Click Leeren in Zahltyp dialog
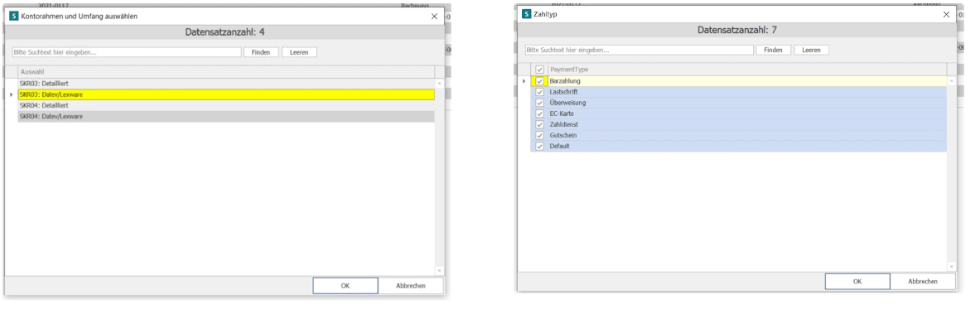 [811, 50]
